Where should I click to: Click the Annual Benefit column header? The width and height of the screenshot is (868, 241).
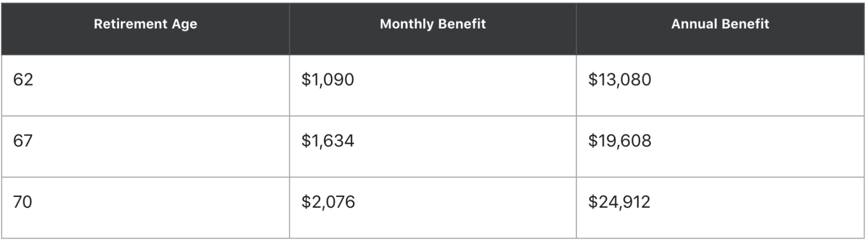(x=720, y=25)
